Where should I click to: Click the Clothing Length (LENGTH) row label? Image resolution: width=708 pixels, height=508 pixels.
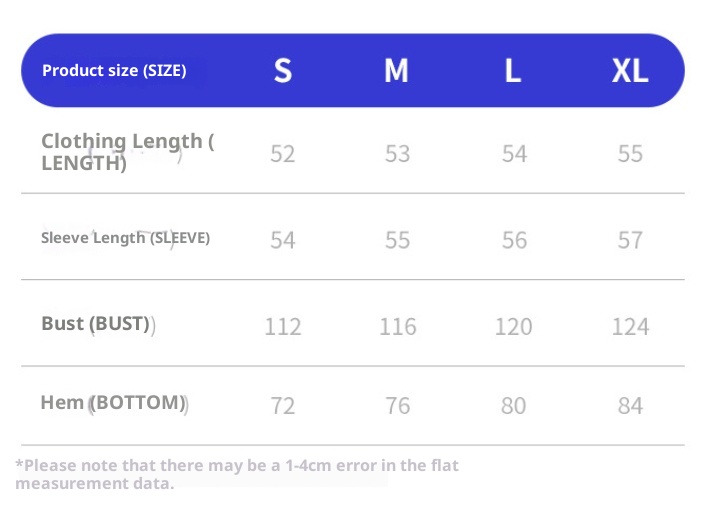point(127,152)
